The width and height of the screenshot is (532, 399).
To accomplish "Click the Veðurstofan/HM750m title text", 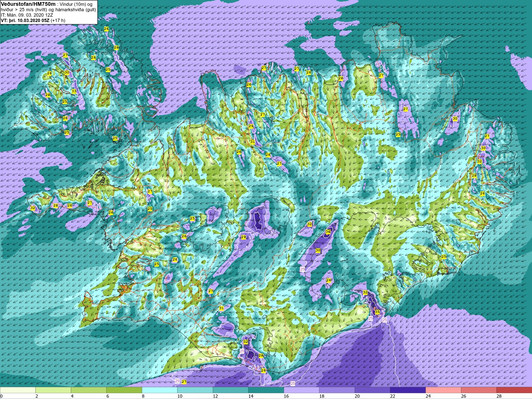I will [28, 4].
